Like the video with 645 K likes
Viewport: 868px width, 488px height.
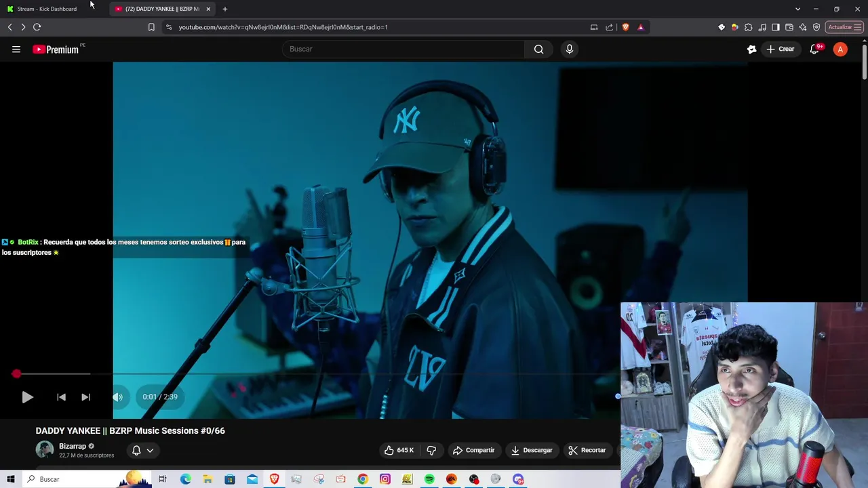(x=399, y=450)
